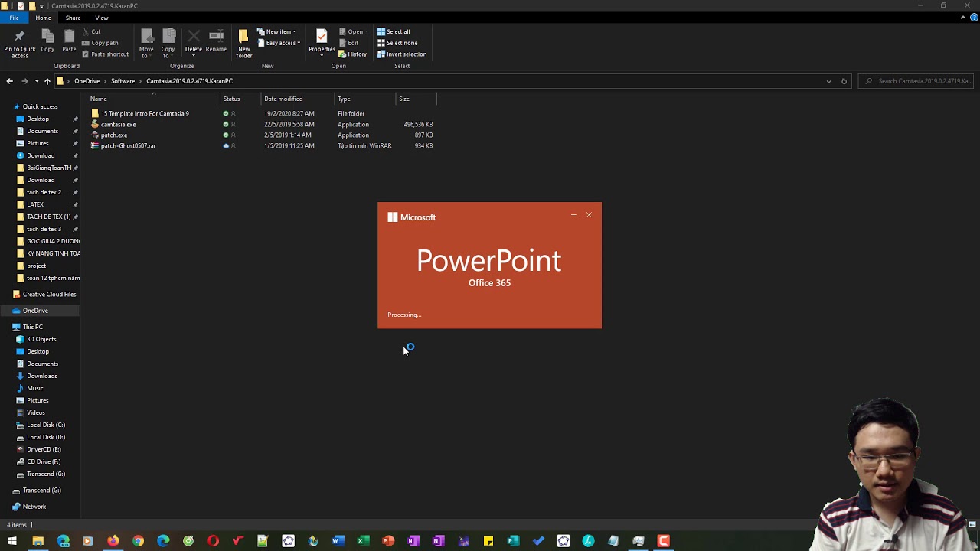Open Opera from the taskbar
The height and width of the screenshot is (551, 980).
click(213, 541)
